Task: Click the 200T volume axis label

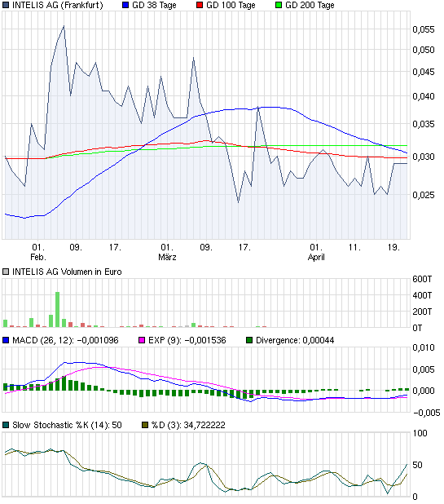Action: [x=422, y=312]
